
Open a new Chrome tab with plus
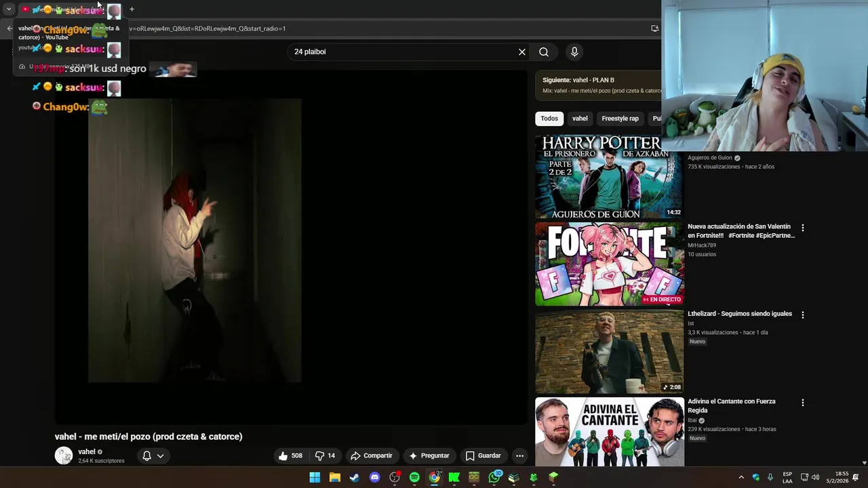(x=132, y=9)
